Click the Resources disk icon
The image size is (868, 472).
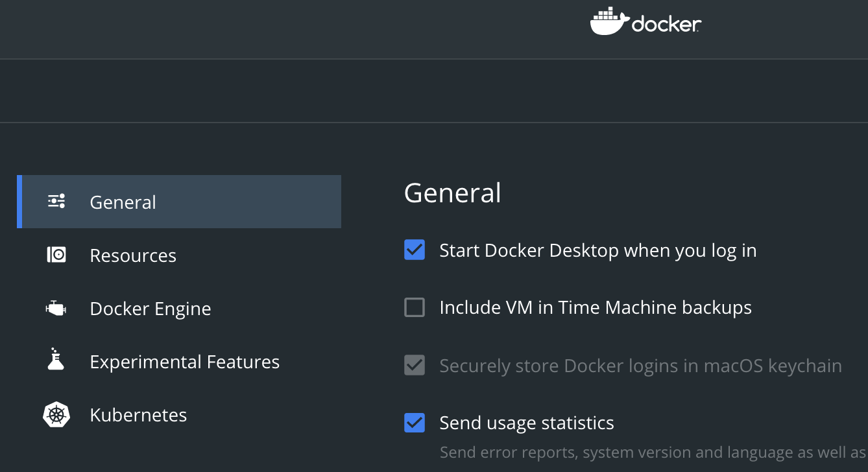[56, 255]
